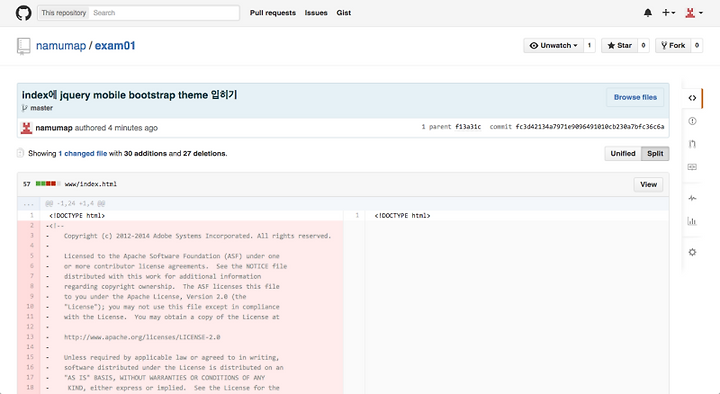
Task: Click the commit hash fc3d42134a79
Action: [590, 127]
